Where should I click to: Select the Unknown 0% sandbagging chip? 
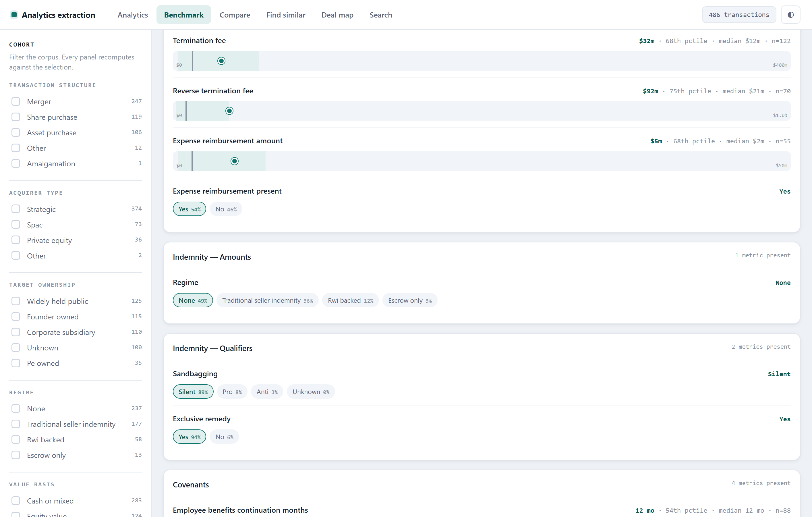[x=311, y=392]
